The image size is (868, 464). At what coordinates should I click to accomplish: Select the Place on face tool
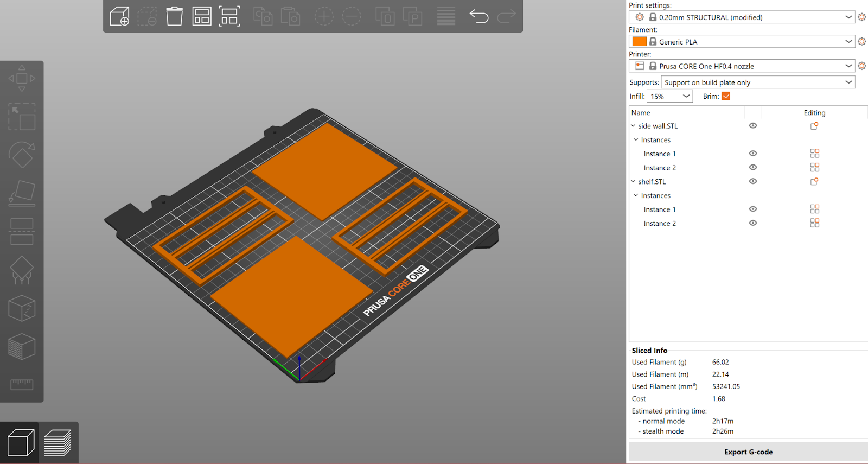click(x=22, y=194)
